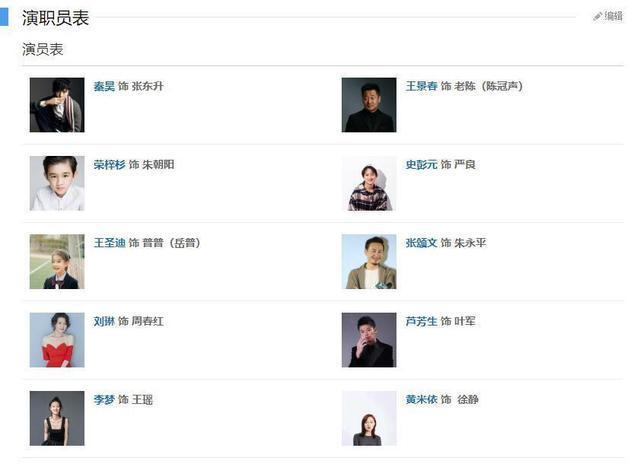The width and height of the screenshot is (640, 464).
Task: Click the 编辑 edit link
Action: coord(613,16)
